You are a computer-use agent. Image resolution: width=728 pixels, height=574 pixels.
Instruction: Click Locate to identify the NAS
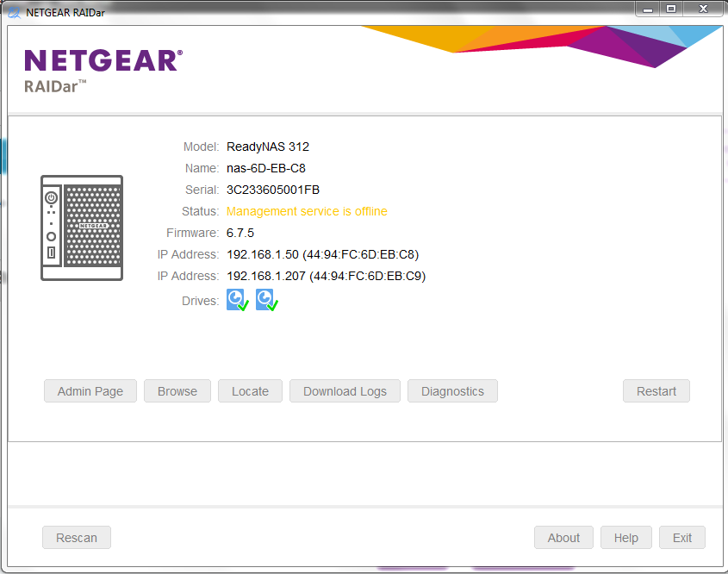click(250, 391)
